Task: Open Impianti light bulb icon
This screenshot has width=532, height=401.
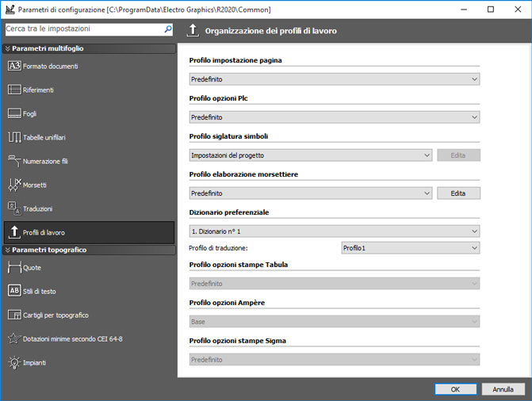Action: pyautogui.click(x=14, y=362)
